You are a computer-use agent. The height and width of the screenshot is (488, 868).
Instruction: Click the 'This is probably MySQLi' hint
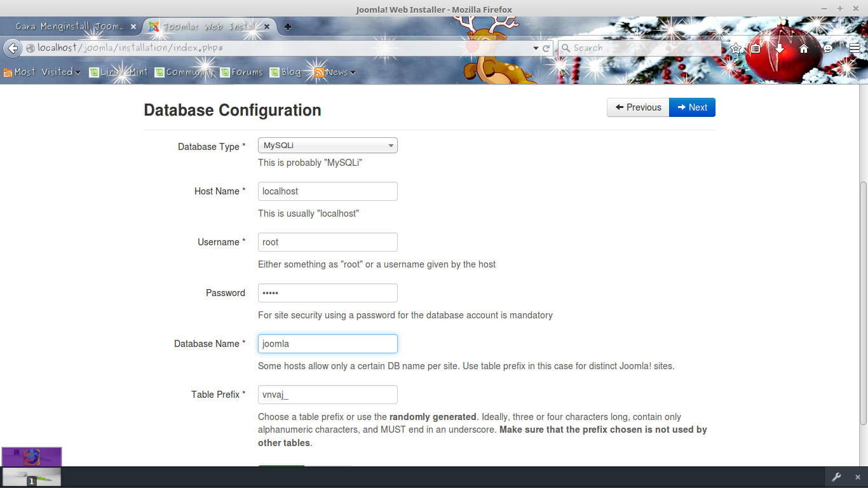[310, 163]
